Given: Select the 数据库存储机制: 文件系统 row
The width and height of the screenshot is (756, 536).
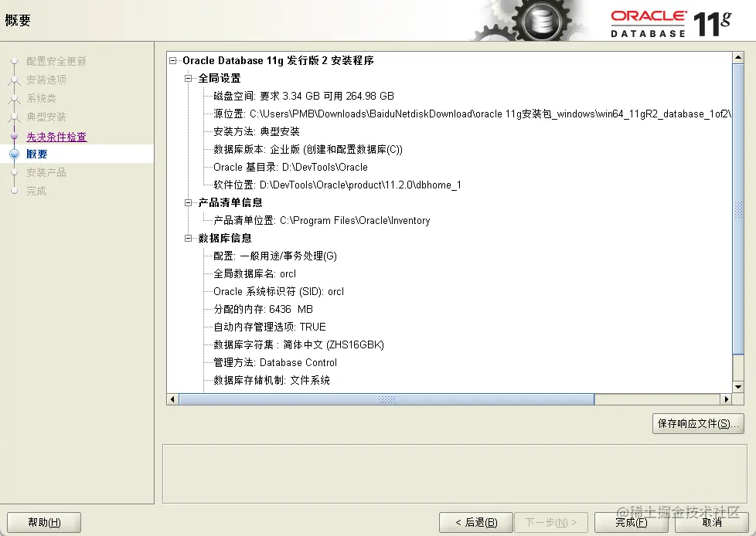Looking at the screenshot, I should (x=272, y=381).
